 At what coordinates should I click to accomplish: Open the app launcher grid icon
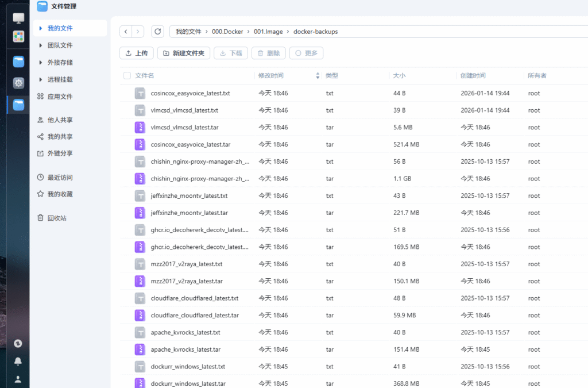[x=18, y=36]
